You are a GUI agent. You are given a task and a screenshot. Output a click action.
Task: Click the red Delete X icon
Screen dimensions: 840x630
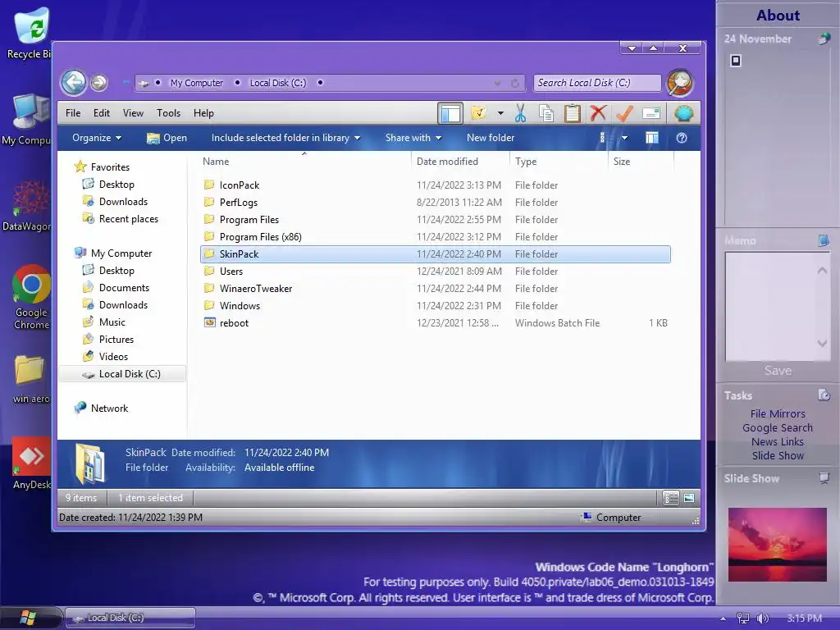click(598, 113)
